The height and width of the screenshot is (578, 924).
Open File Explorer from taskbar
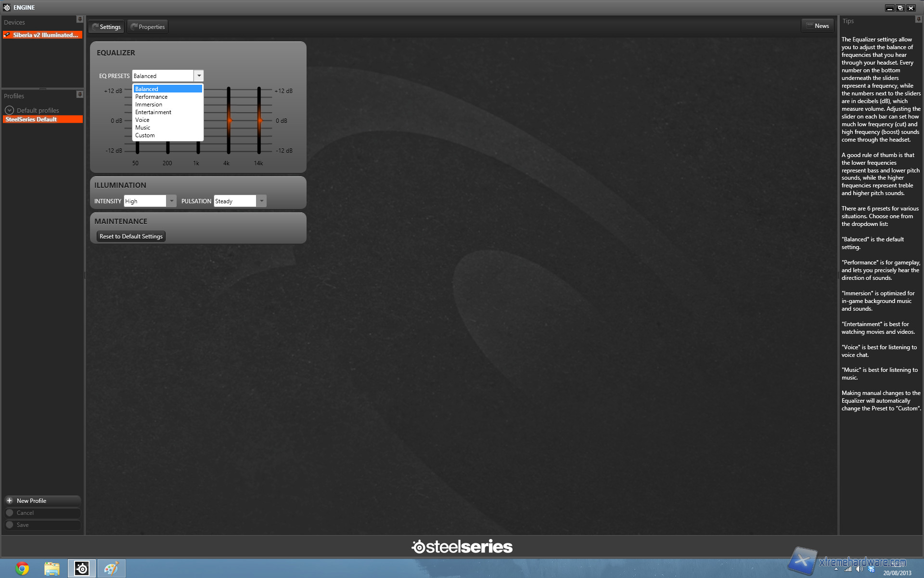[52, 568]
